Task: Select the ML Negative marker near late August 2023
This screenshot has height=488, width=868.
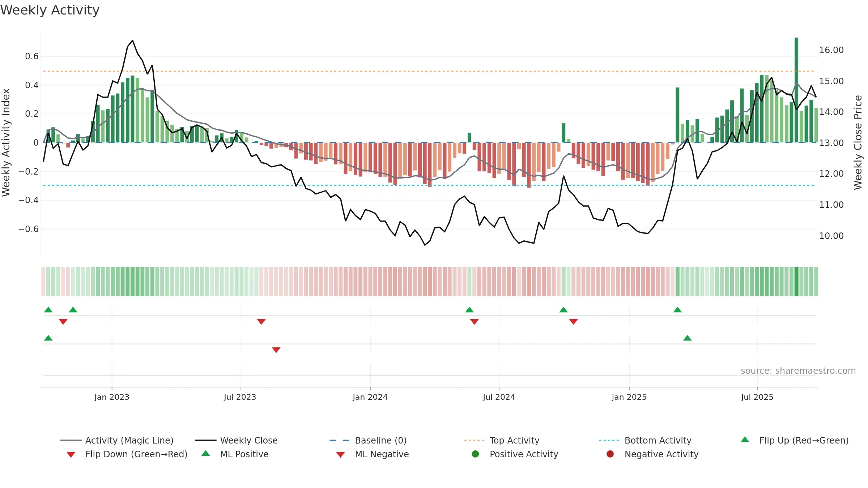Action: point(276,350)
